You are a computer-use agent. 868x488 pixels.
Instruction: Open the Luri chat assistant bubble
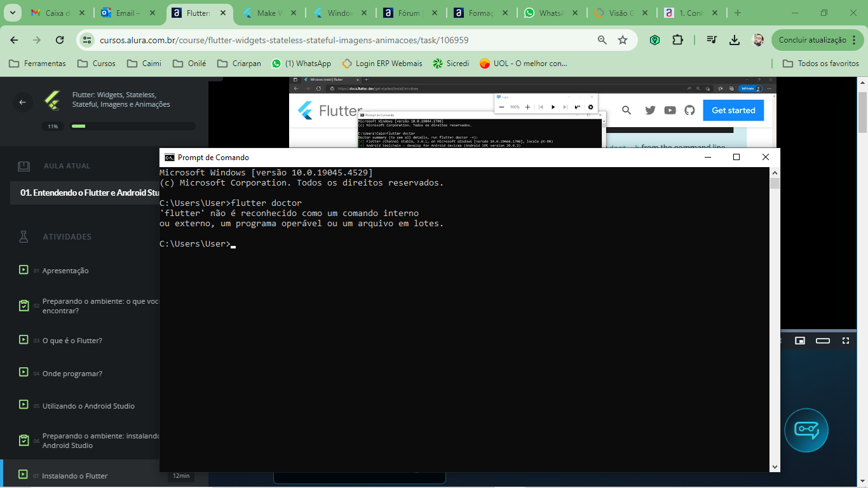[x=806, y=430]
